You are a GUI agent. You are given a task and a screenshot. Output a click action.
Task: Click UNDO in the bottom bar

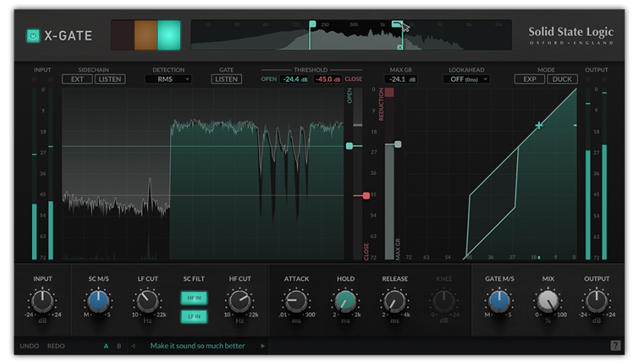pyautogui.click(x=29, y=346)
